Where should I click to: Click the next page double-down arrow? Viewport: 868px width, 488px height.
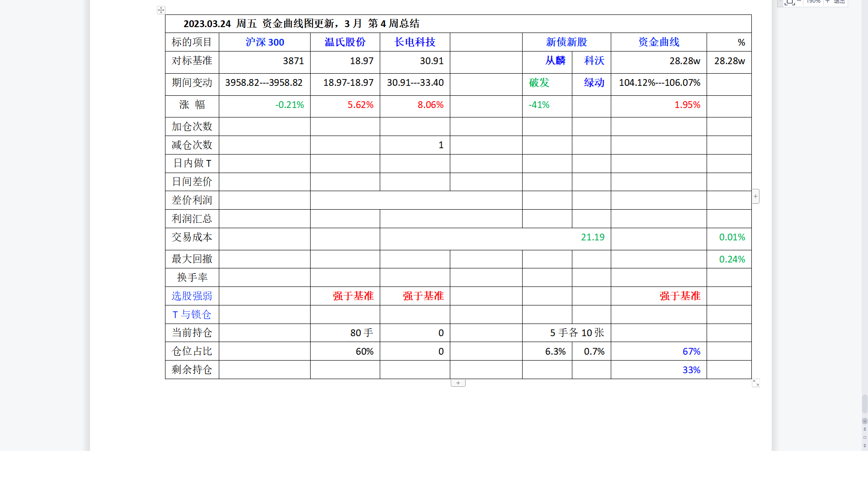[x=865, y=446]
